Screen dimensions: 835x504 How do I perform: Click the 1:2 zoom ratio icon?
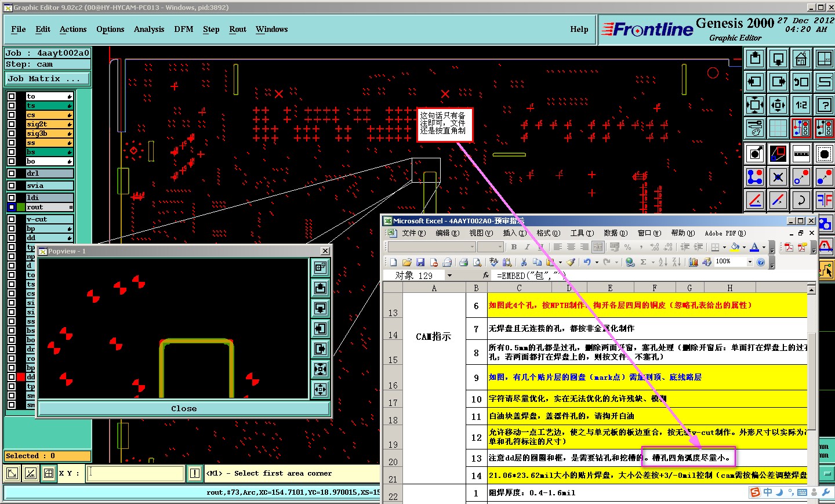801,105
